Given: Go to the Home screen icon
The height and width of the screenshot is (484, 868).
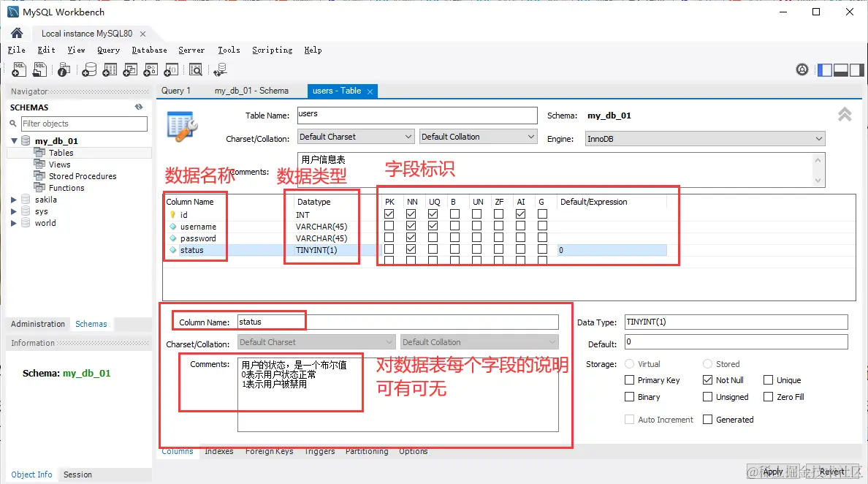Looking at the screenshot, I should (17, 33).
